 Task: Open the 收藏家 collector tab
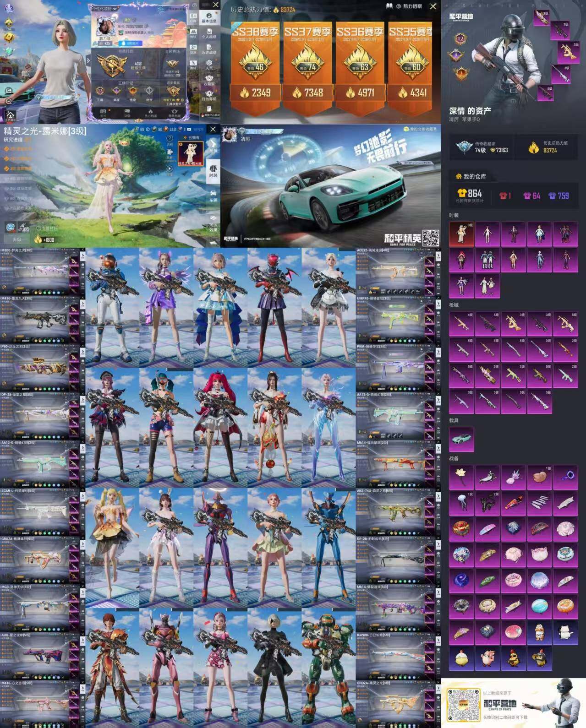[x=209, y=81]
